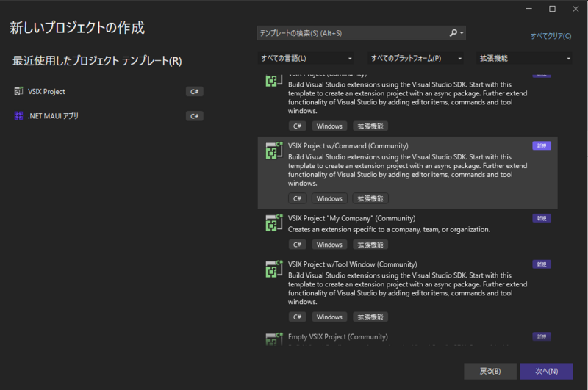Click the 新規 badge on VSIX Project "My Company"
Screen dimensions: 588x390
click(542, 218)
